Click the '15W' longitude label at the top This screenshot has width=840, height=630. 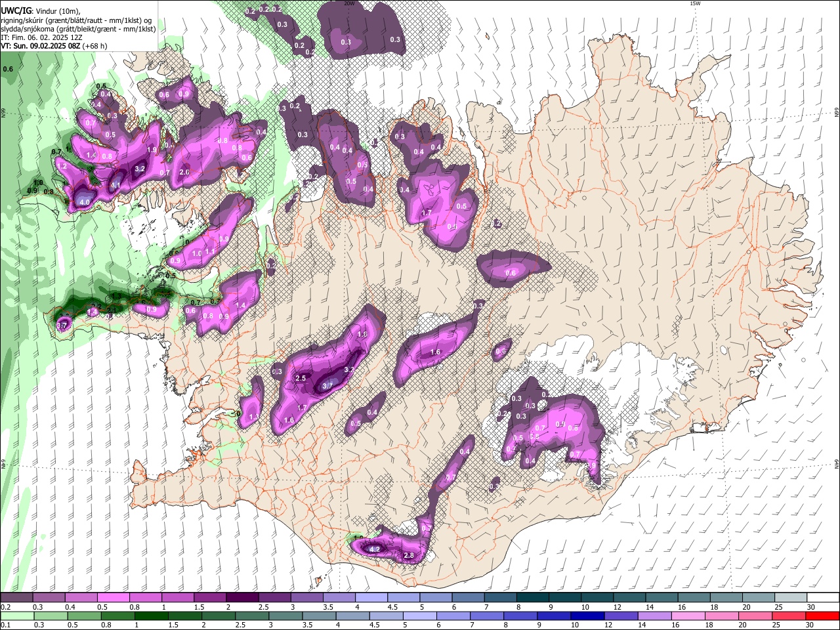click(x=694, y=3)
